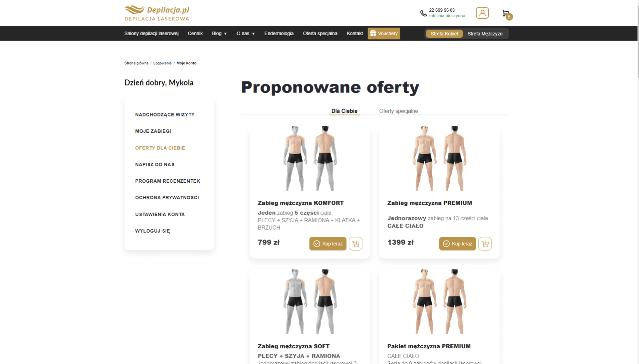
Task: Click Wyloguj się in sidebar
Action: [152, 231]
